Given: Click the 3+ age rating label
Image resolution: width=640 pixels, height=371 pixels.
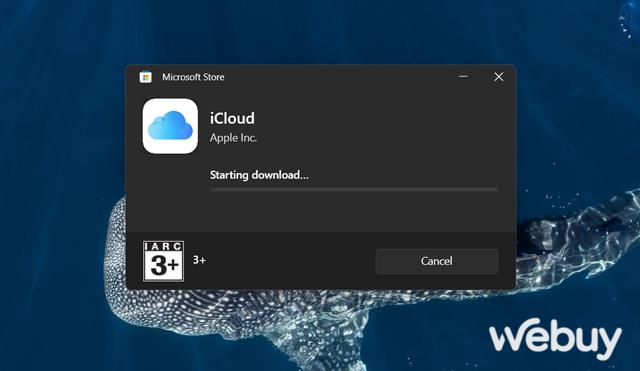Looking at the screenshot, I should coord(199,260).
